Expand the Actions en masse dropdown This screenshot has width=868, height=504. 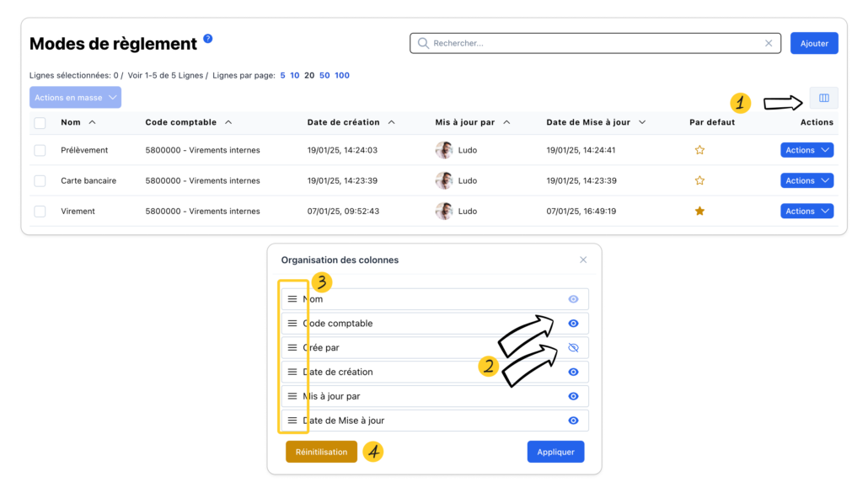[x=75, y=98]
